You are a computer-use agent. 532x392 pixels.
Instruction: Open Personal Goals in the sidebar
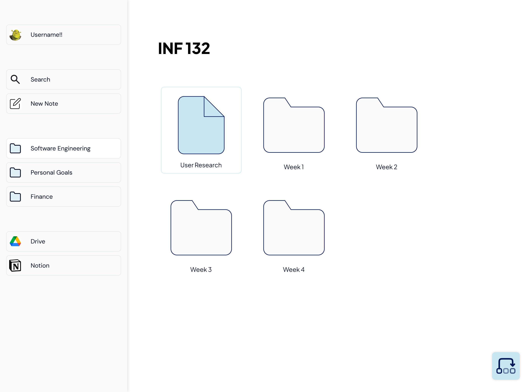tap(64, 173)
